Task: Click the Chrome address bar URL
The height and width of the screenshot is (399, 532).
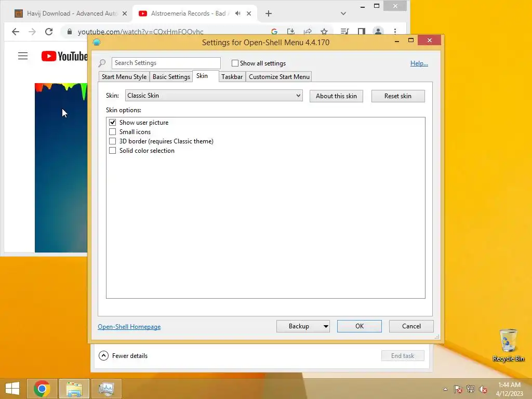Action: (x=140, y=32)
